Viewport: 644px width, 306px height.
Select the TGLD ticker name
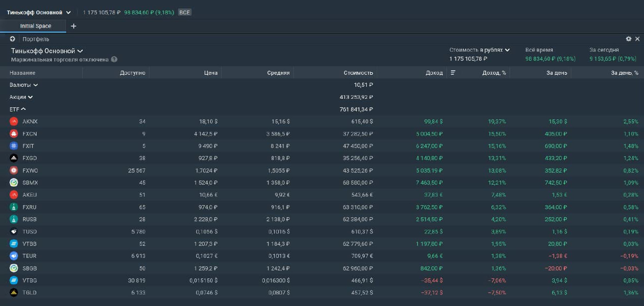click(30, 292)
